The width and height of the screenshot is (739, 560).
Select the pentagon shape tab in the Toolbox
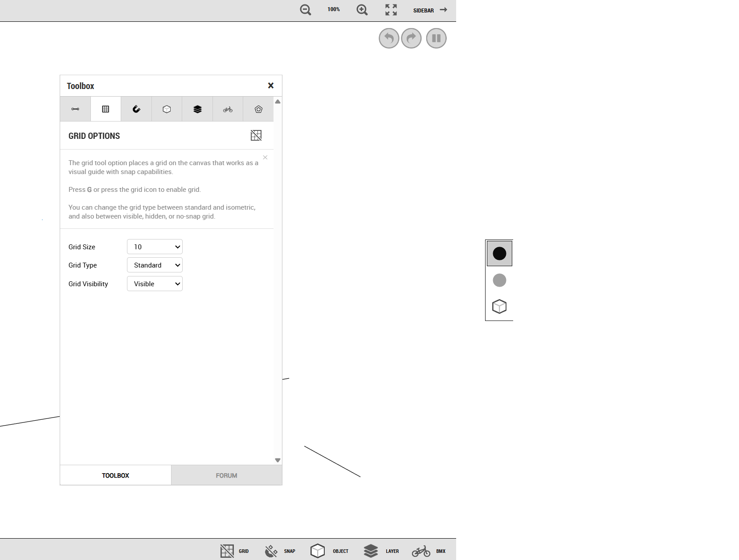[258, 109]
